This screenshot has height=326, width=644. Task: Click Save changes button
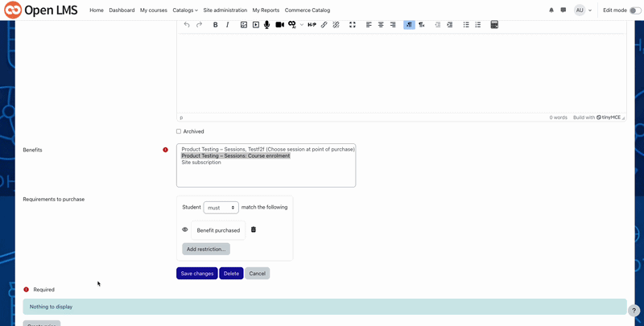click(197, 274)
